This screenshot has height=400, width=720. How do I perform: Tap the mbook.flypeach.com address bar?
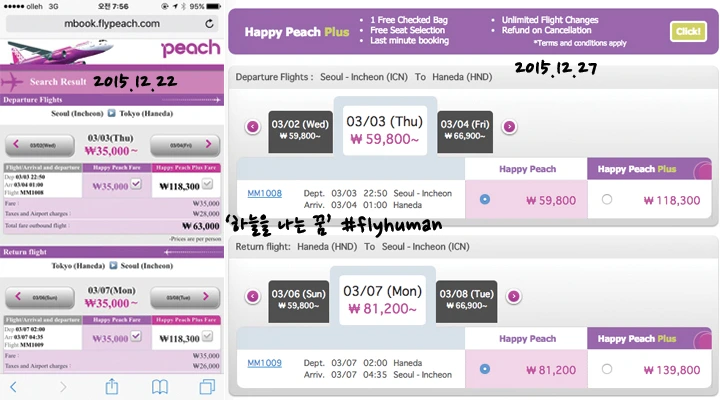112,23
